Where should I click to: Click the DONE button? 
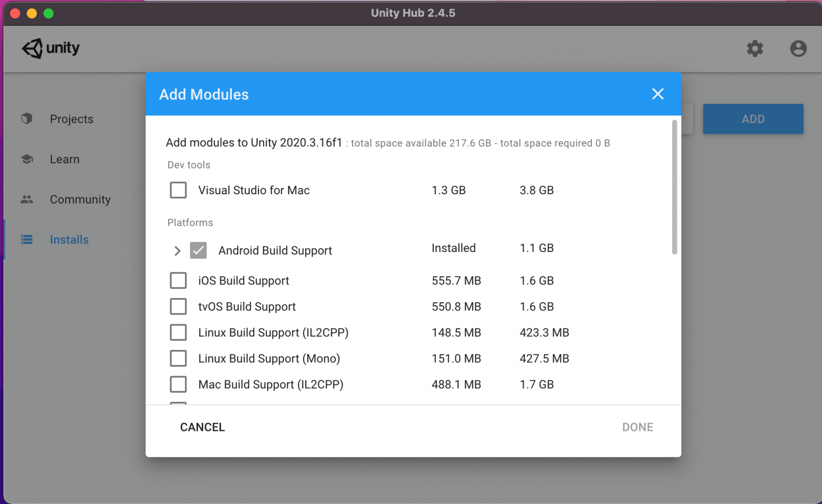pyautogui.click(x=637, y=427)
